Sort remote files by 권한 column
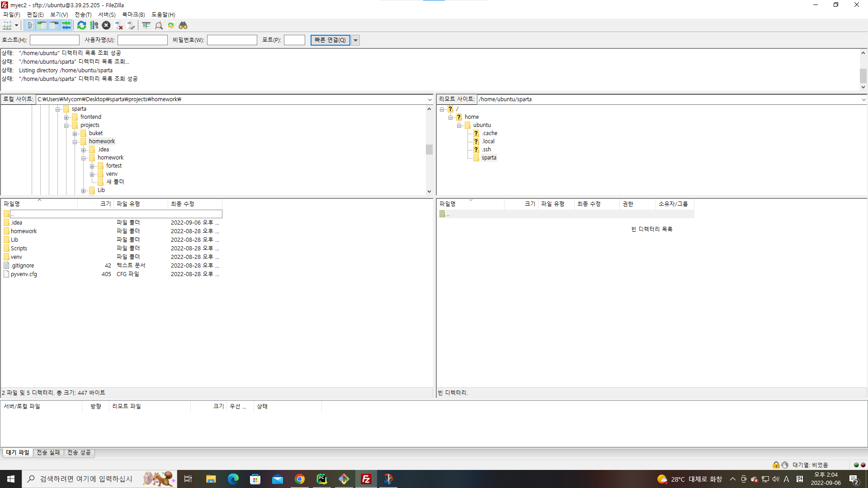 (x=637, y=204)
